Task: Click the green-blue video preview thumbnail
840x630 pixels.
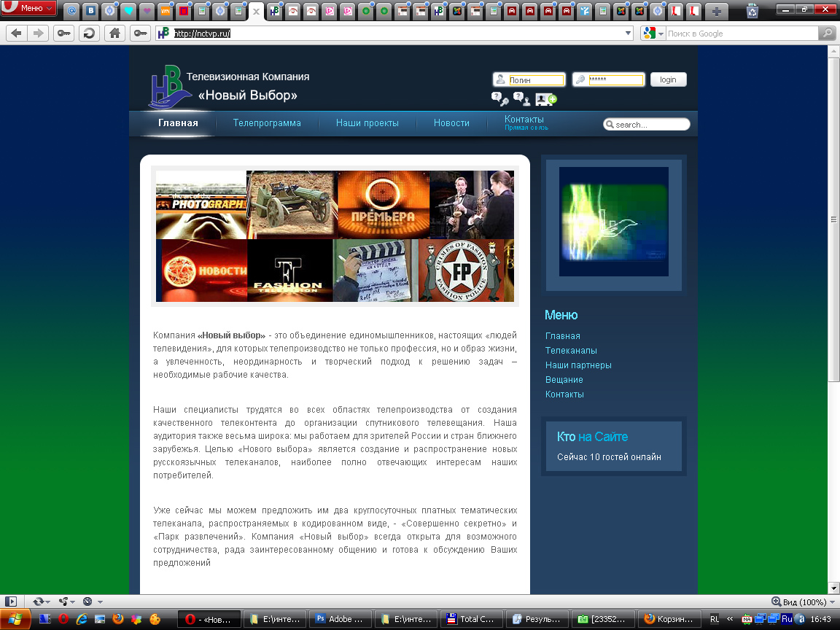Action: coord(614,222)
